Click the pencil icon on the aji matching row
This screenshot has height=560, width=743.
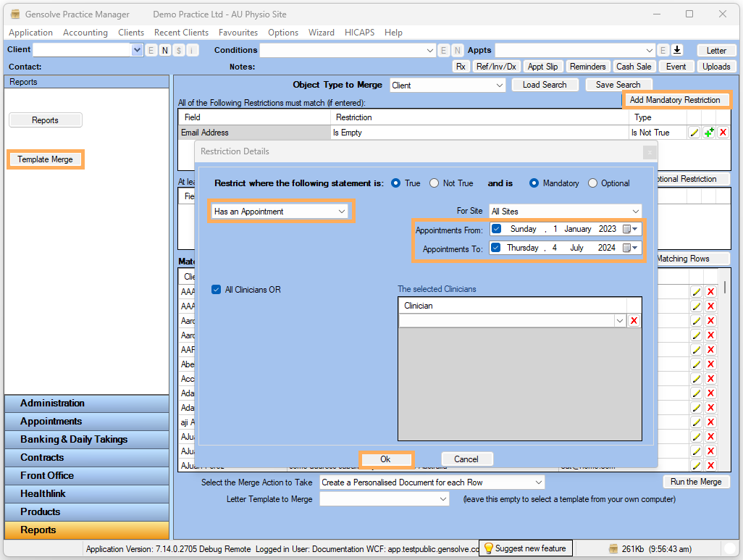pos(696,422)
